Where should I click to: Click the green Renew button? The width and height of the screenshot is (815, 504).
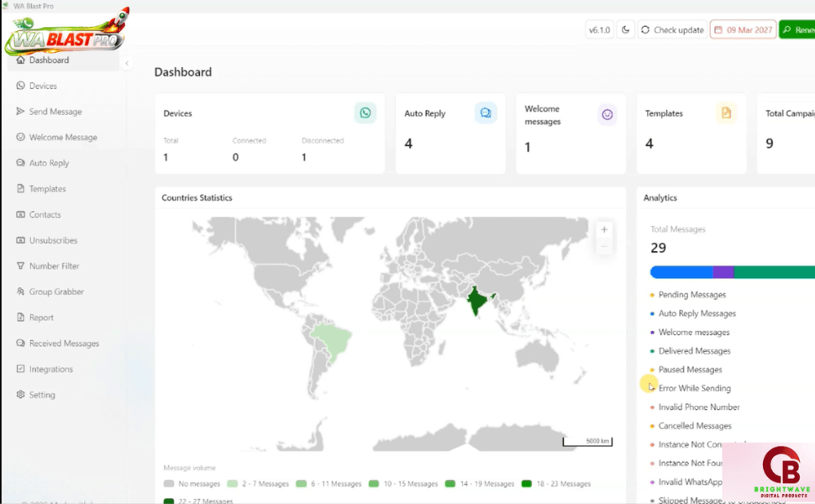pos(797,29)
